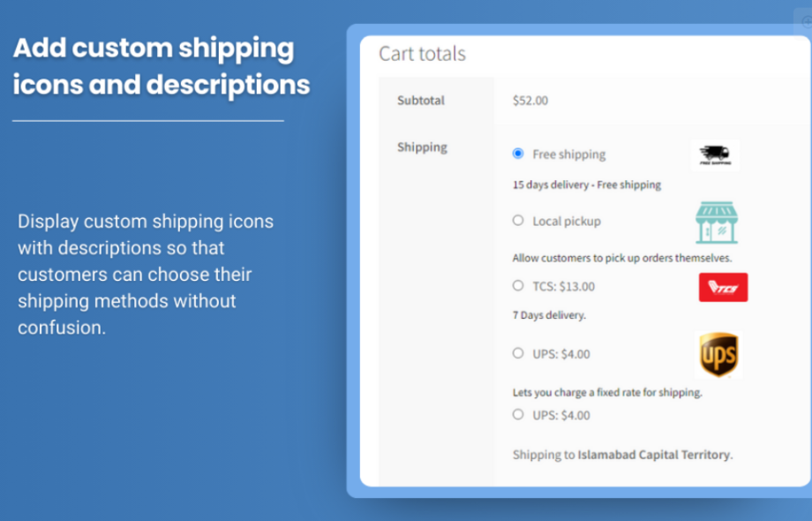Click the "15 days delivery - Free shipping" description

(x=587, y=185)
